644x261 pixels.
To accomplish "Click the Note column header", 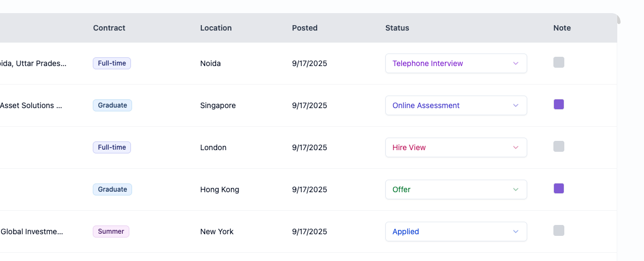I will (x=562, y=28).
